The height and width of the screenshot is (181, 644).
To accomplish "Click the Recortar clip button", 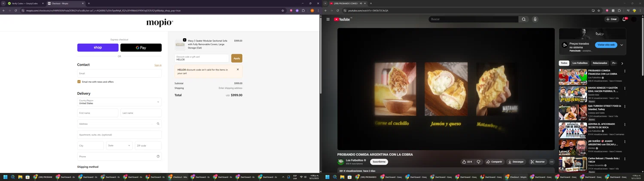I will pyautogui.click(x=538, y=162).
